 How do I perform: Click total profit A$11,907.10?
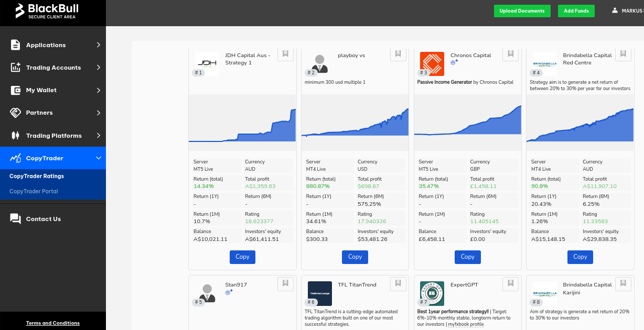tap(599, 186)
